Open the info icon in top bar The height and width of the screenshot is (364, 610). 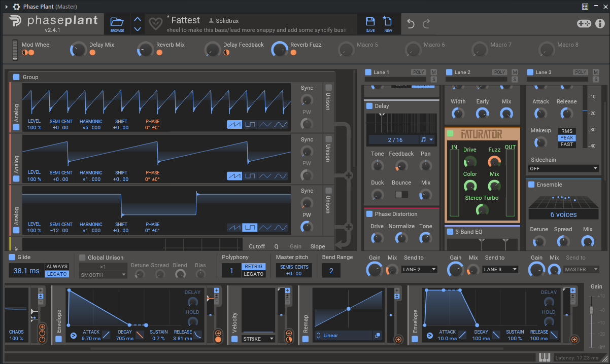coord(600,23)
